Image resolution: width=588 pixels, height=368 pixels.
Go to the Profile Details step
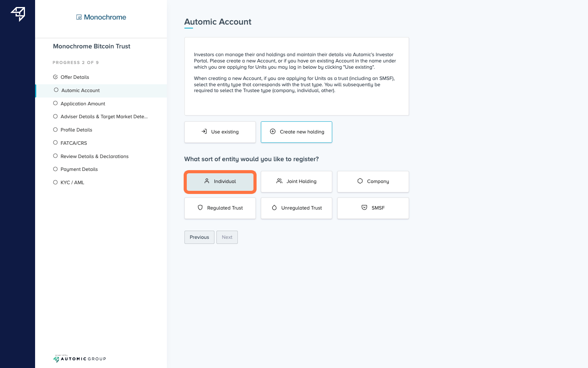[x=101, y=130]
